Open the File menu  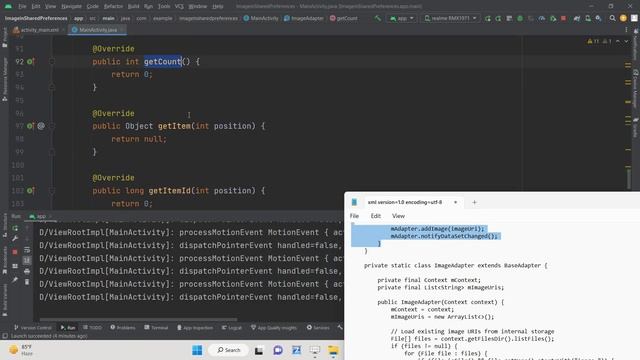point(22,6)
